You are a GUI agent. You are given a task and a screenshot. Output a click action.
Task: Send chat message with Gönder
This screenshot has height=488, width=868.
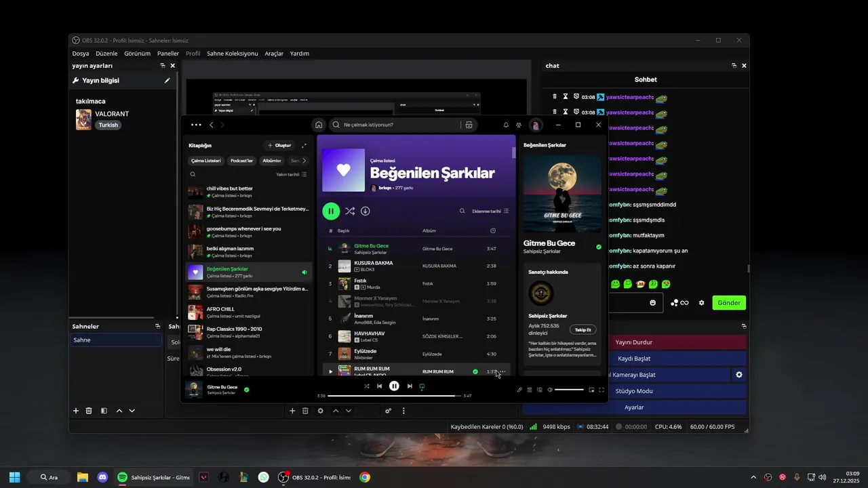click(x=729, y=303)
